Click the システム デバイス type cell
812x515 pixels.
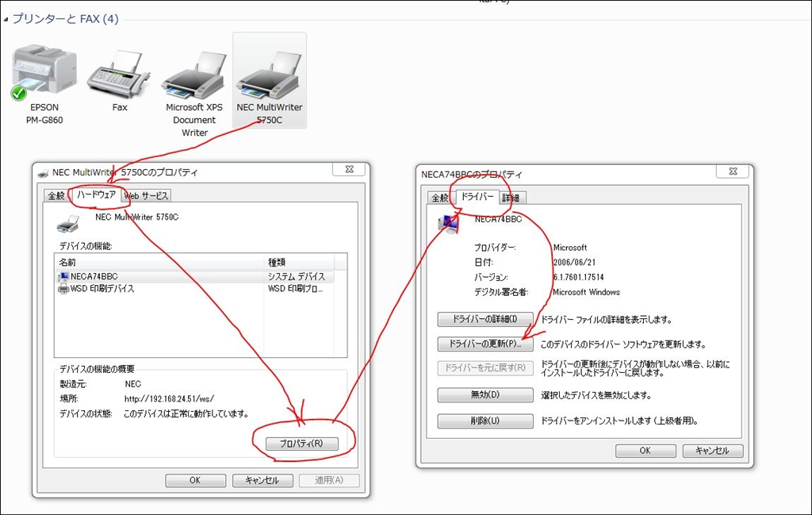click(x=297, y=277)
